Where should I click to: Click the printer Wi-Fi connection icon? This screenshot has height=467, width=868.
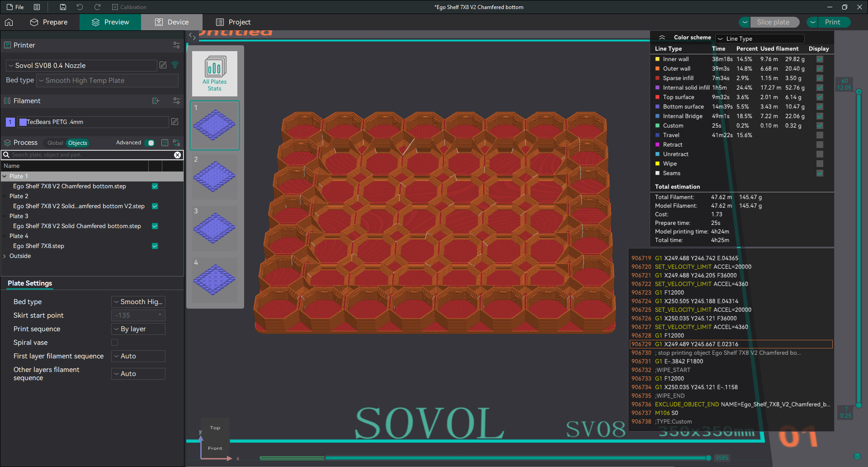click(175, 65)
